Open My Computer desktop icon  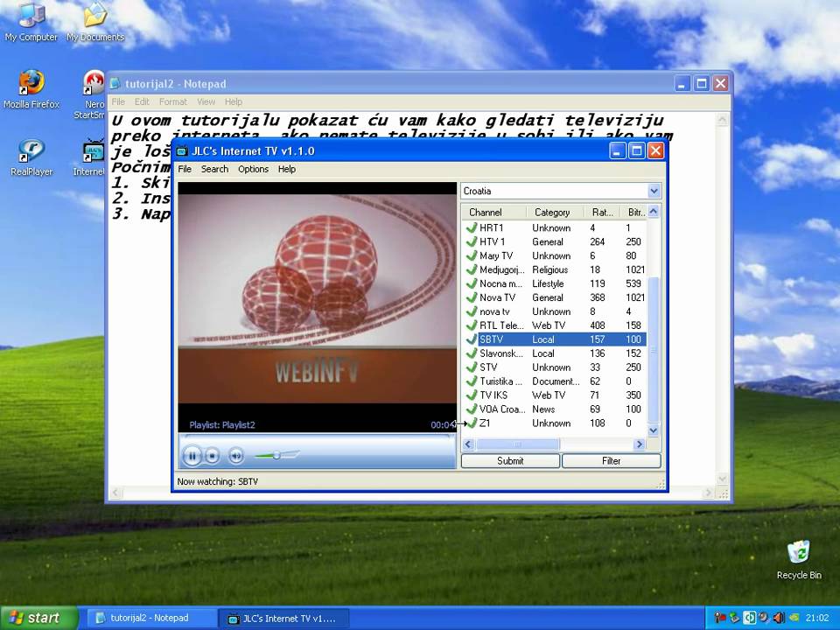31,23
